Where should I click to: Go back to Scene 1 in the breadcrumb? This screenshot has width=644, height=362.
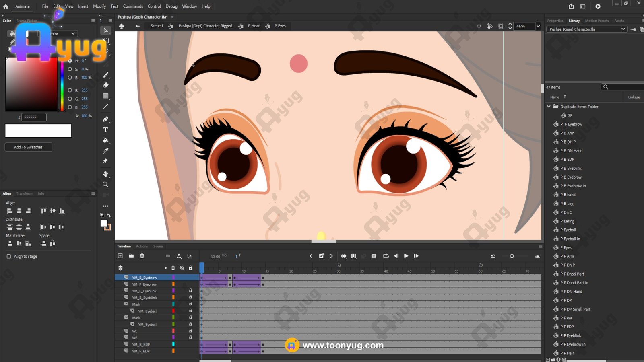(x=157, y=26)
